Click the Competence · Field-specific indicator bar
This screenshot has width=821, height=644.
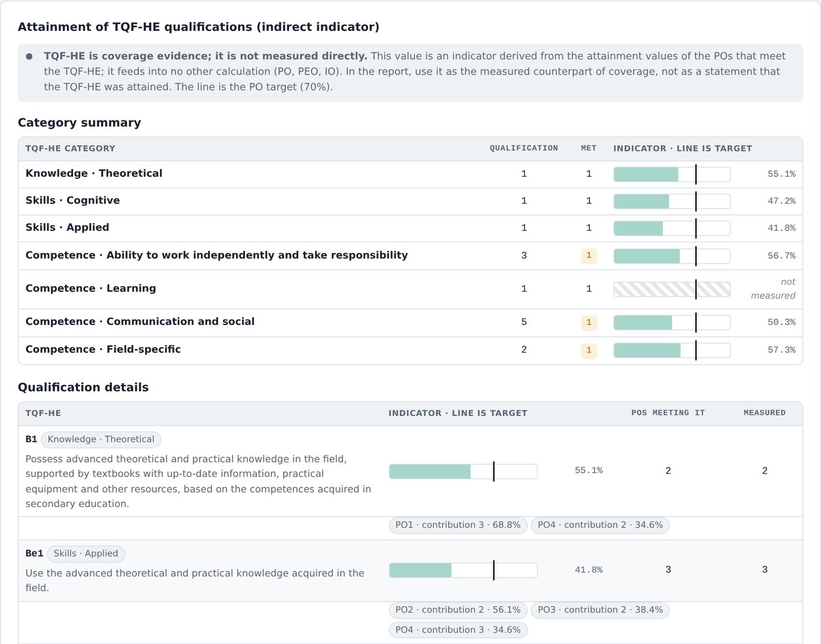click(x=672, y=350)
